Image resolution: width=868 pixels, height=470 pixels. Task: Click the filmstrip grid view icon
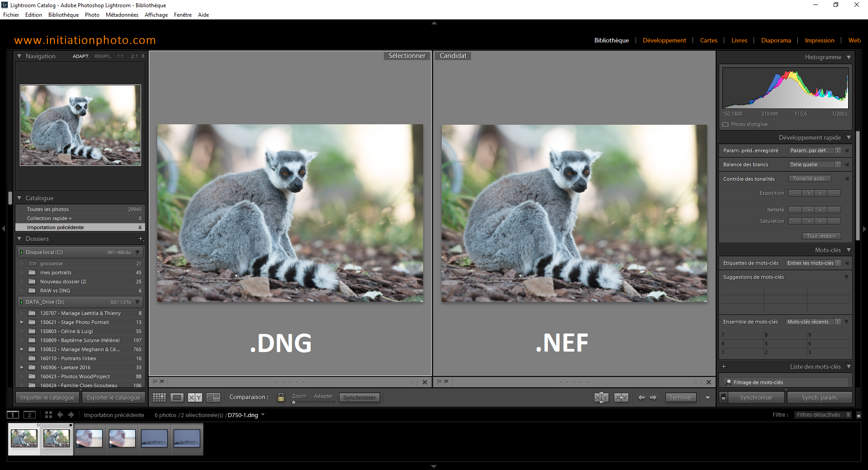(48, 415)
